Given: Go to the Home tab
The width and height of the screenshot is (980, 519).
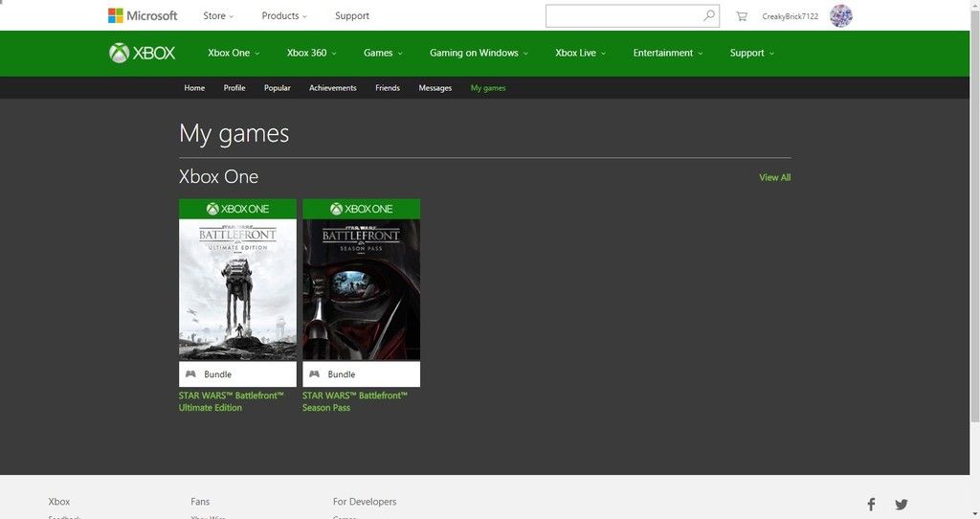Looking at the screenshot, I should [x=194, y=88].
